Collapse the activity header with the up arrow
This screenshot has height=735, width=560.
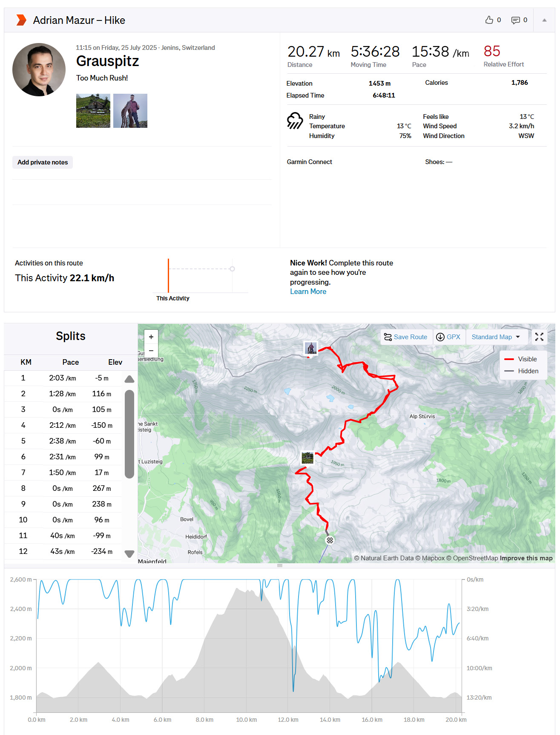click(544, 20)
